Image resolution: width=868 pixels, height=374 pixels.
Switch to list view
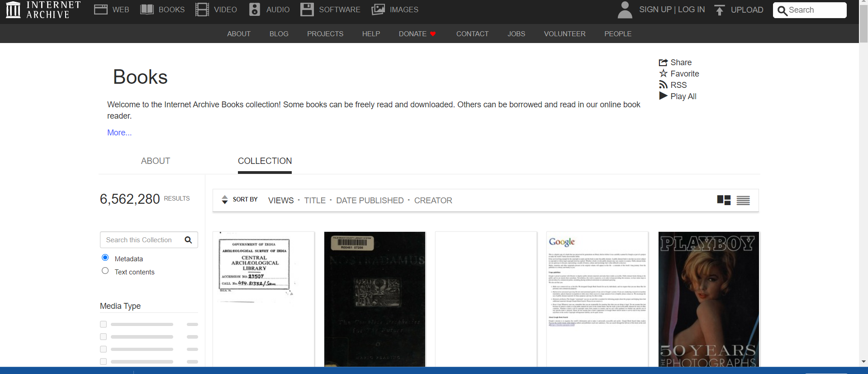pyautogui.click(x=743, y=200)
